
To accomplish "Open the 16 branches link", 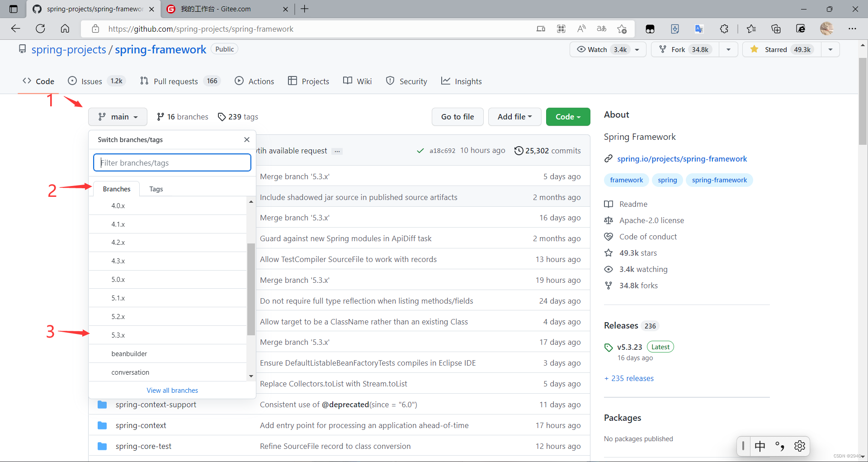I will pos(182,117).
